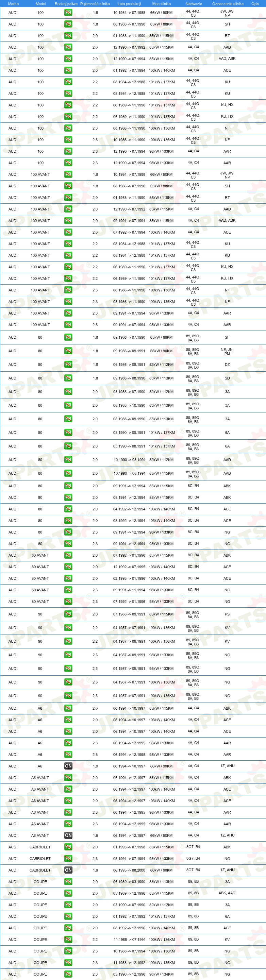This screenshot has height=980, width=266.
Task: Click the Nadwozie column header
Action: 194,4
